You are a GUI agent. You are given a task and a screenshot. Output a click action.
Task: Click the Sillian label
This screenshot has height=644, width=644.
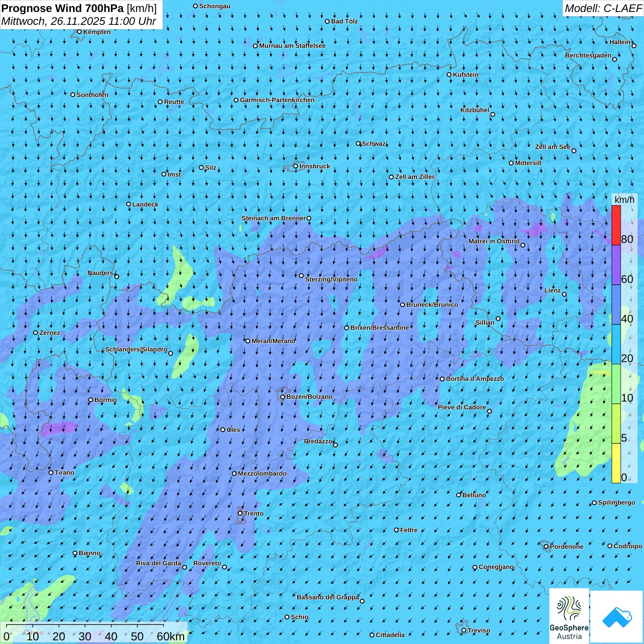485,322
